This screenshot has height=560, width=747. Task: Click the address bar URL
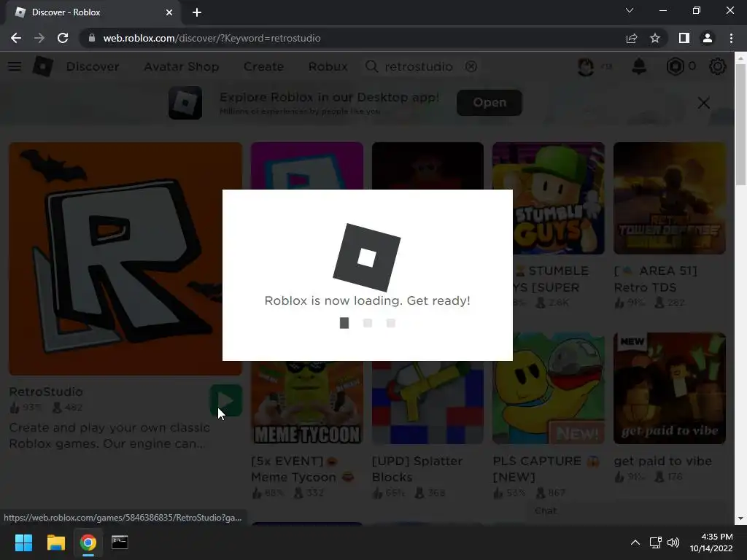(212, 38)
